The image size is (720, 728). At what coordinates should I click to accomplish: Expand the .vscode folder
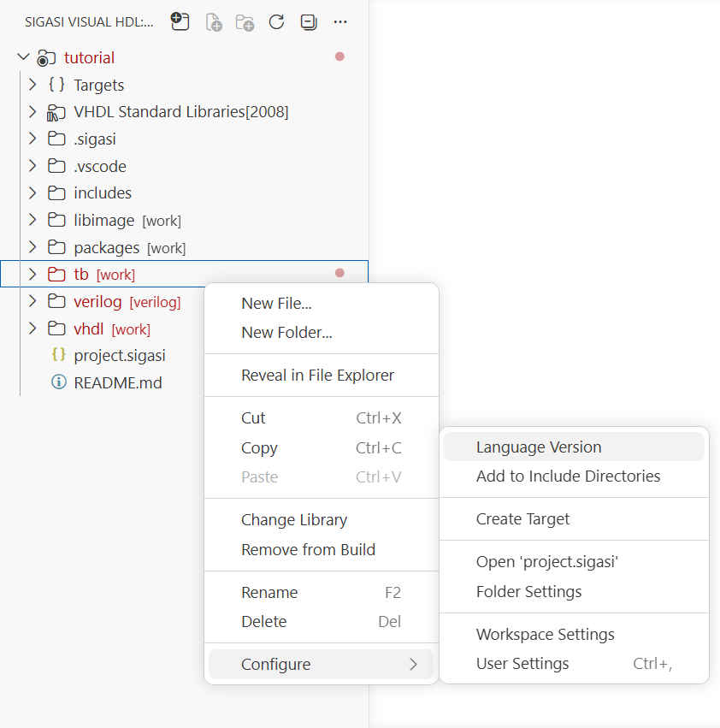[32, 166]
